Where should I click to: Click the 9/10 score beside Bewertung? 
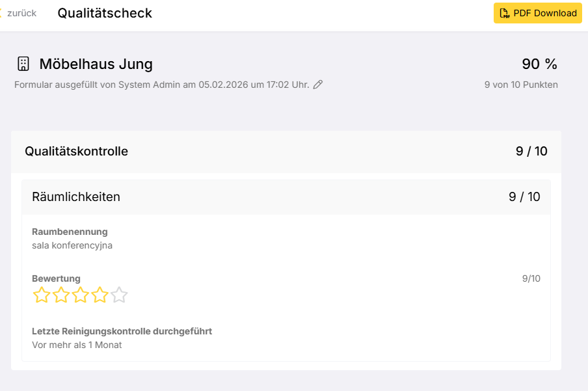point(531,278)
